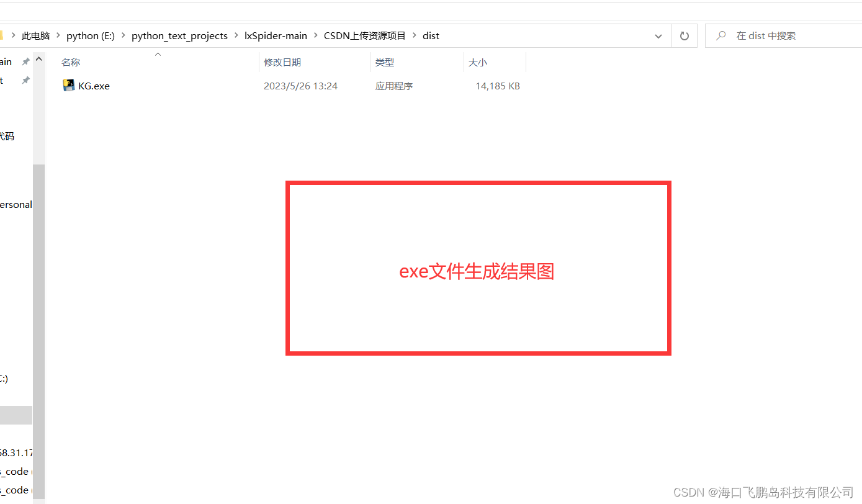The image size is (862, 504).
Task: Toggle the sort order arrow above the 名称 column
Action: (x=158, y=54)
